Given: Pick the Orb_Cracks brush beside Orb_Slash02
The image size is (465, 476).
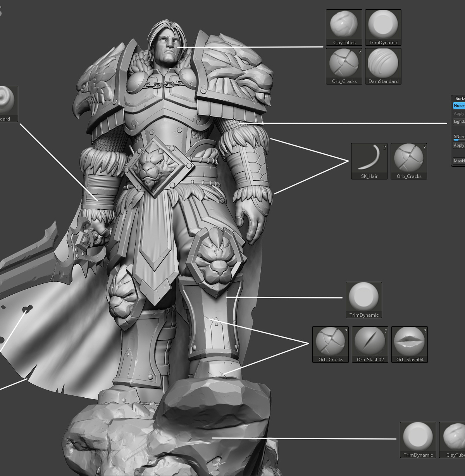Looking at the screenshot, I should tap(331, 345).
